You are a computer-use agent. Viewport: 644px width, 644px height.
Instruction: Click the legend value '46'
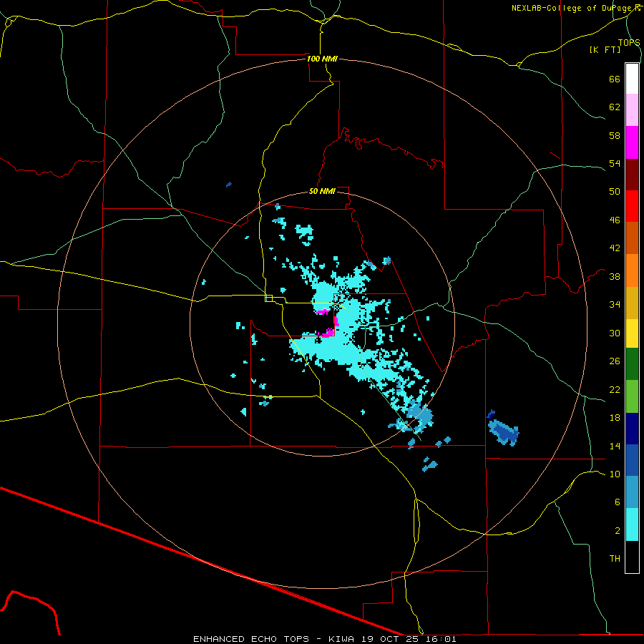coord(615,220)
